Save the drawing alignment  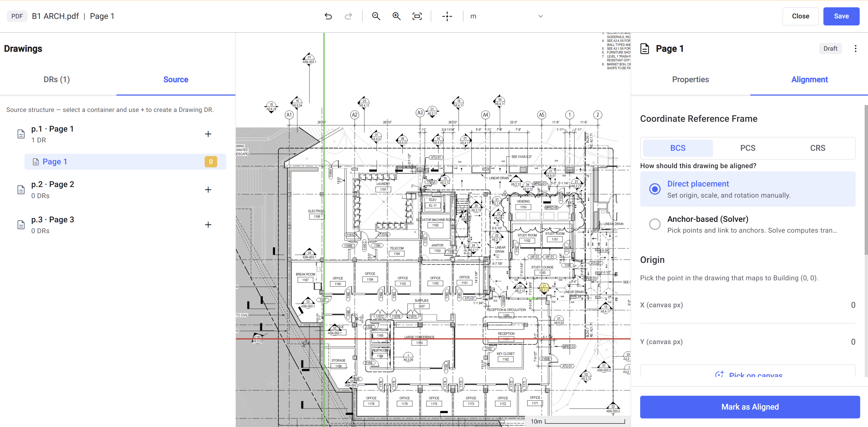[841, 16]
